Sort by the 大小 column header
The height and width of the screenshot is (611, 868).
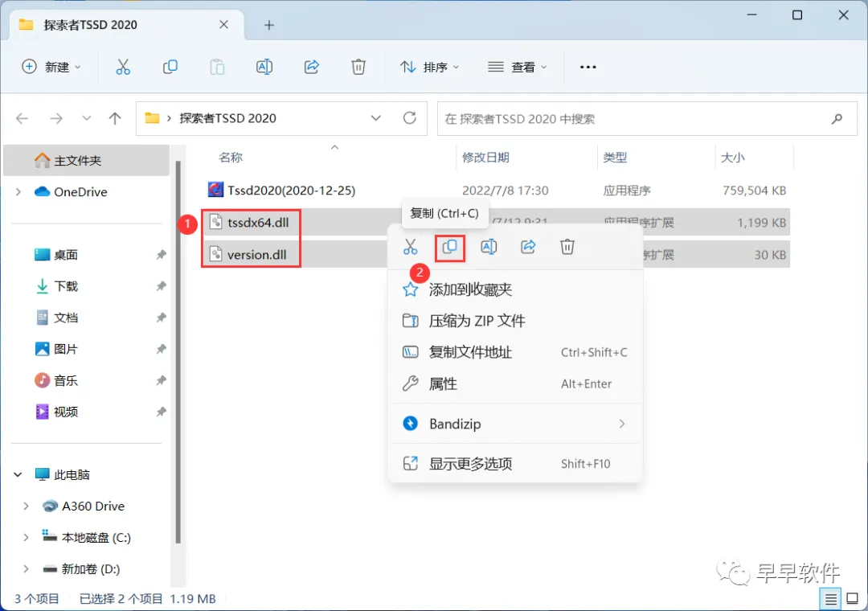click(x=733, y=158)
